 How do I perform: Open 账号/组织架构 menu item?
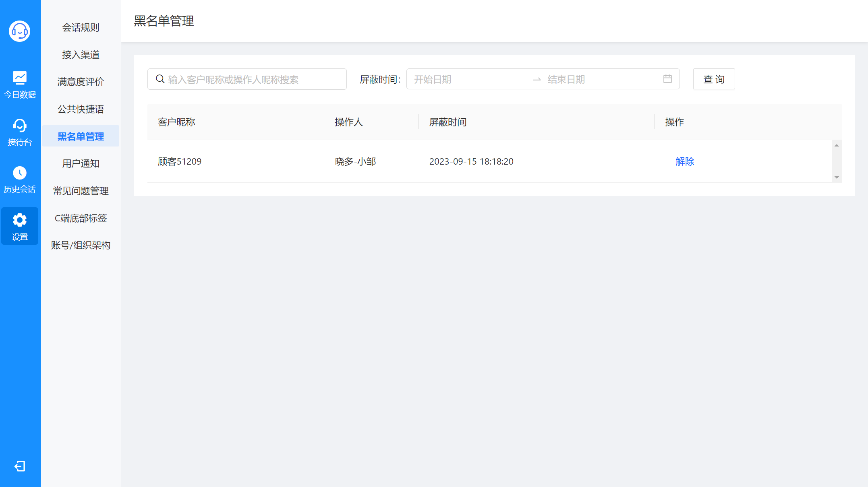[x=81, y=245]
